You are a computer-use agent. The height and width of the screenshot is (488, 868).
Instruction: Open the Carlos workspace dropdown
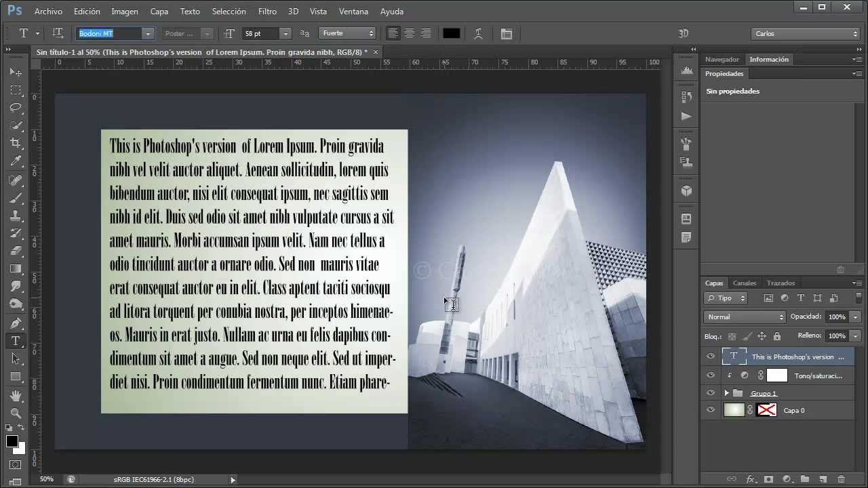[806, 33]
